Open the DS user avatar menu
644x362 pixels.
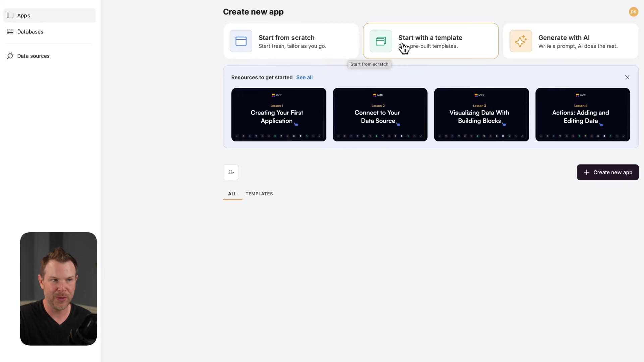coord(633,12)
